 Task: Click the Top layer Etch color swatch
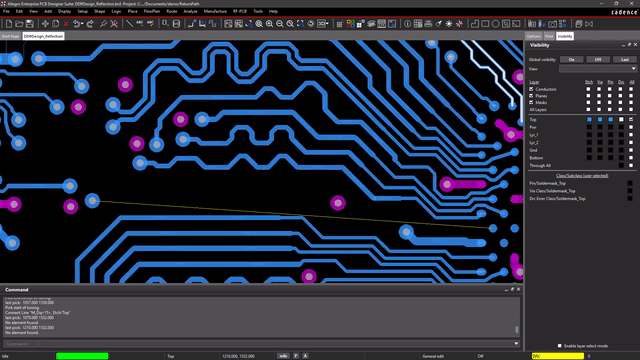(589, 120)
